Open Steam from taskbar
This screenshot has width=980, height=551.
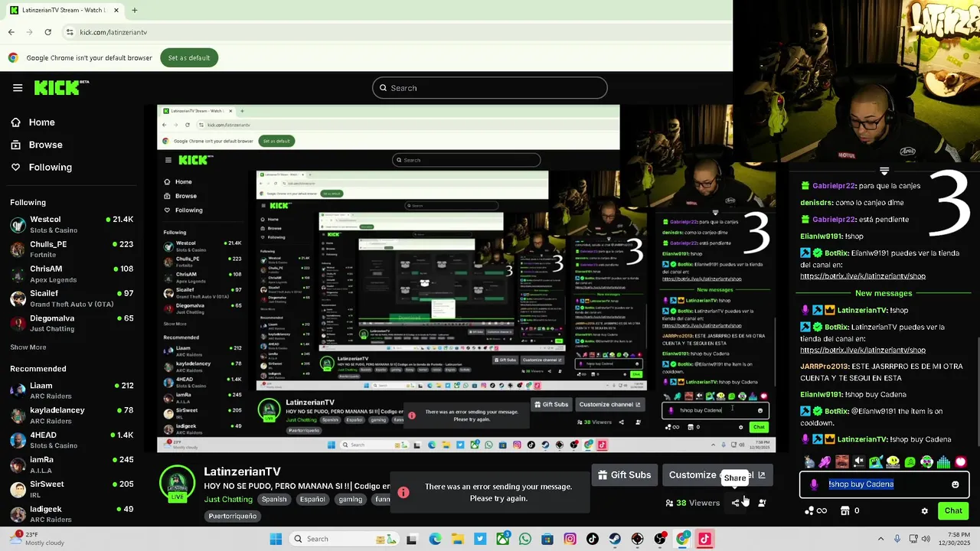tap(615, 539)
